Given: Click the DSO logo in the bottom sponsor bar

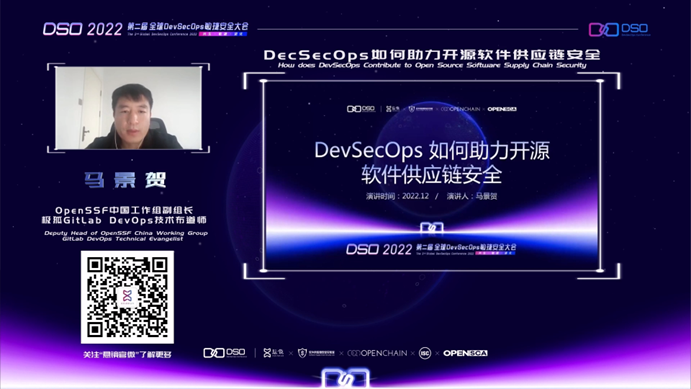Looking at the screenshot, I should point(225,352).
